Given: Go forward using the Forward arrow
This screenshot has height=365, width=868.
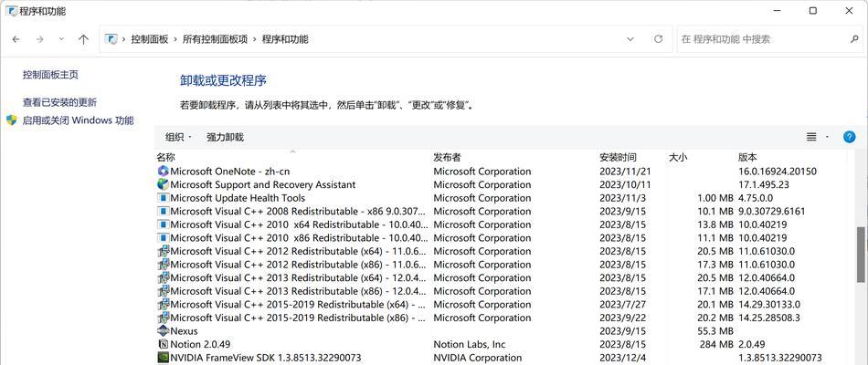Looking at the screenshot, I should click(39, 39).
